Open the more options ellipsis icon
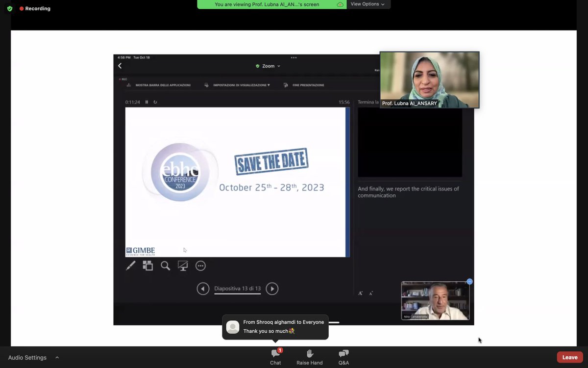Image resolution: width=588 pixels, height=368 pixels. pos(200,266)
